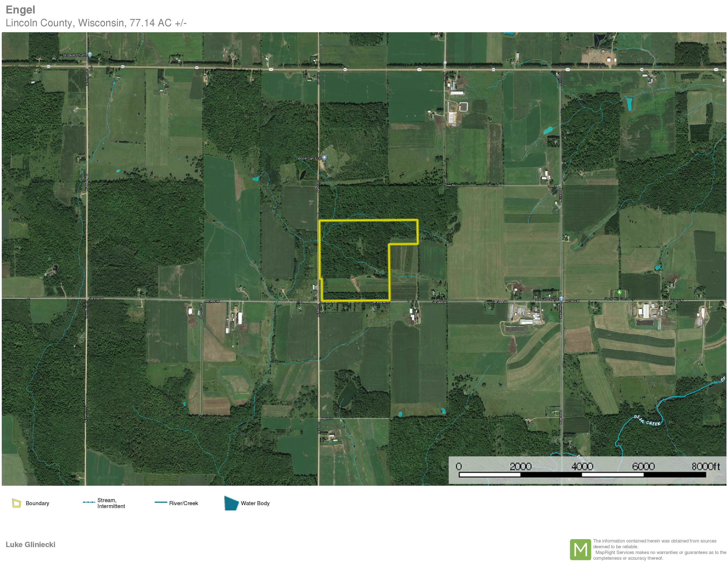
Task: Click the St Pauls Church pin on Joe Snow Rd
Action: pyautogui.click(x=562, y=299)
